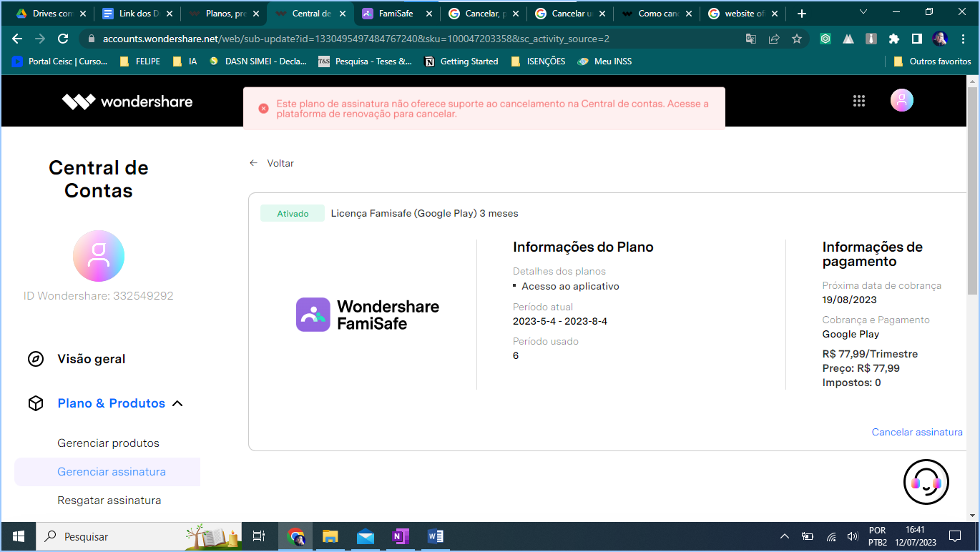Open the ISENÇÕES bookmarks folder
Image resolution: width=980 pixels, height=552 pixels.
pos(538,61)
